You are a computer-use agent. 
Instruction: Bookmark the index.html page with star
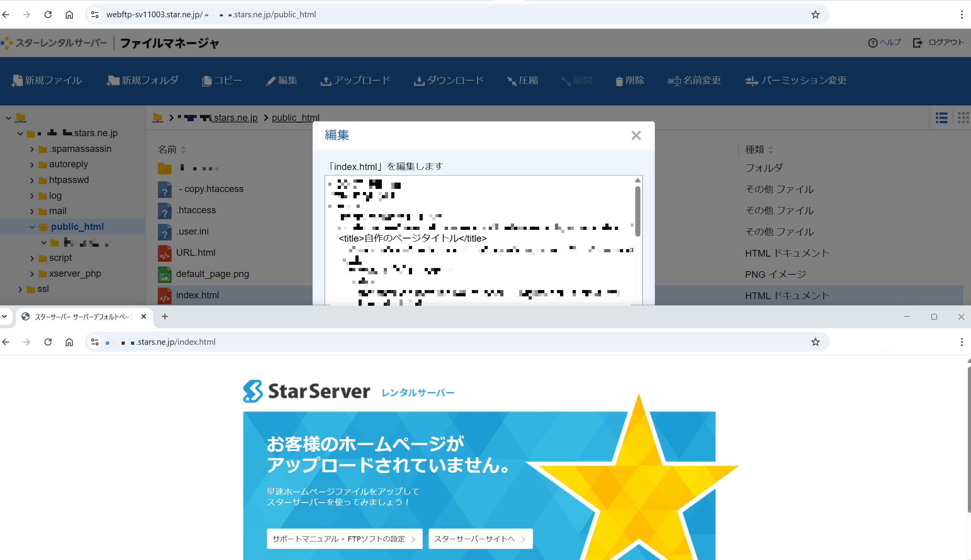pyautogui.click(x=815, y=342)
